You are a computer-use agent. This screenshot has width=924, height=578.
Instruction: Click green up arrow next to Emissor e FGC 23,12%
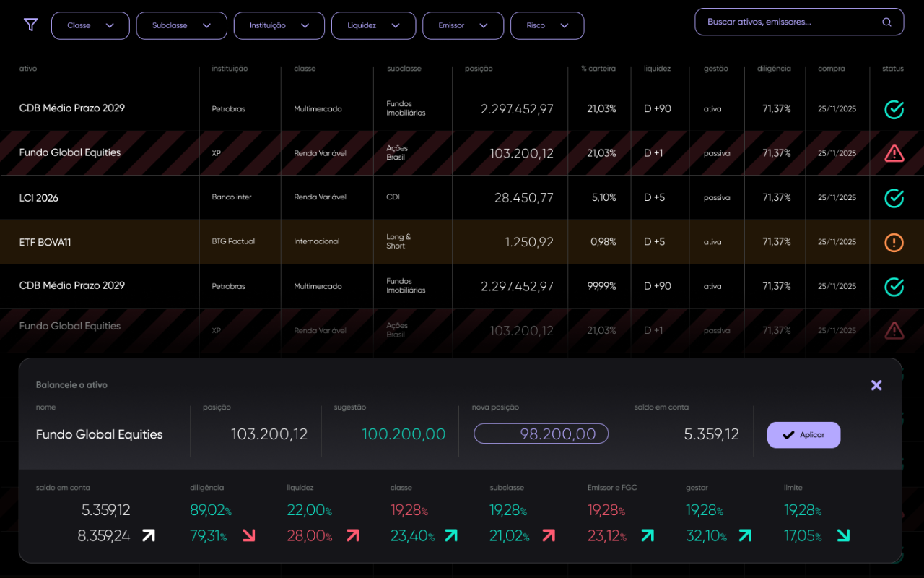(x=648, y=535)
